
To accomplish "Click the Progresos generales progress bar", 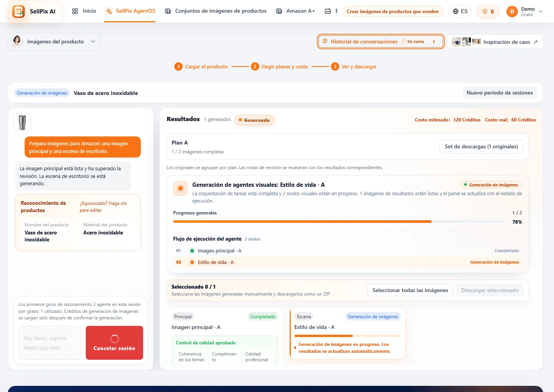I will pos(339,222).
